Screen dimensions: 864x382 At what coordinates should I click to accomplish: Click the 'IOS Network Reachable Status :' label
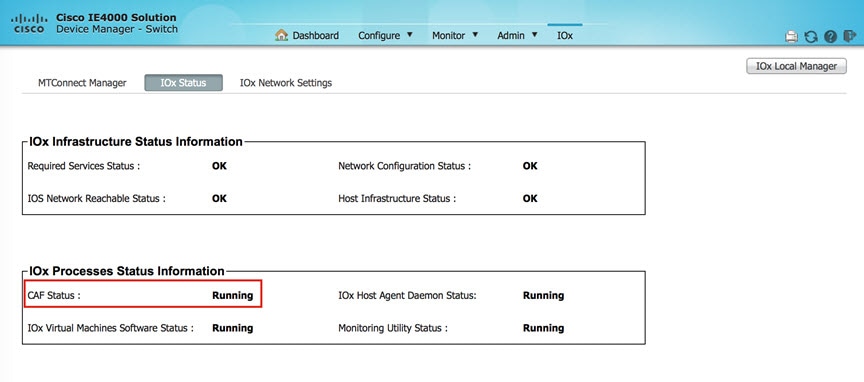[96, 198]
